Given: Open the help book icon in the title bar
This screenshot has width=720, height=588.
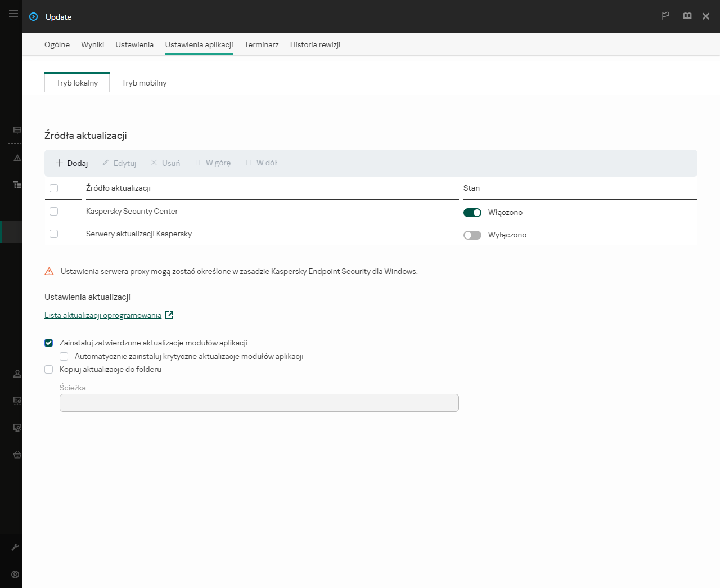Looking at the screenshot, I should click(687, 16).
